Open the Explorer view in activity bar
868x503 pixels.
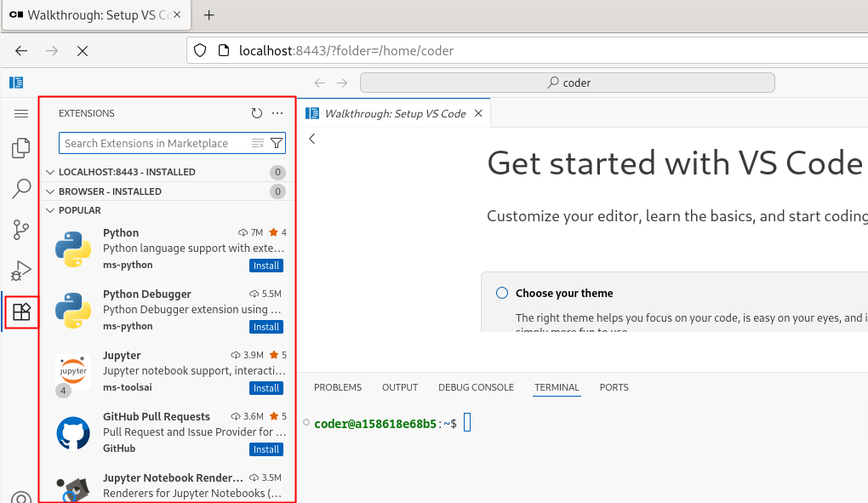(21, 148)
